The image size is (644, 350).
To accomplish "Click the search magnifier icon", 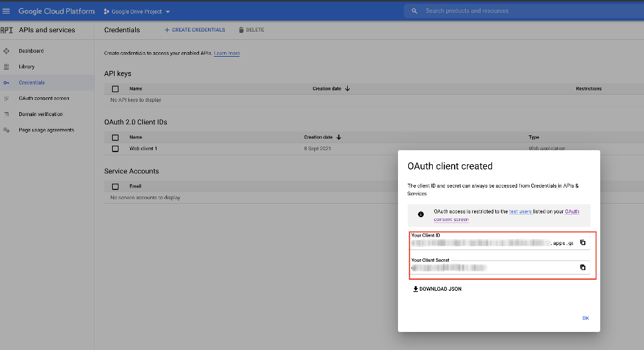I will pyautogui.click(x=414, y=11).
